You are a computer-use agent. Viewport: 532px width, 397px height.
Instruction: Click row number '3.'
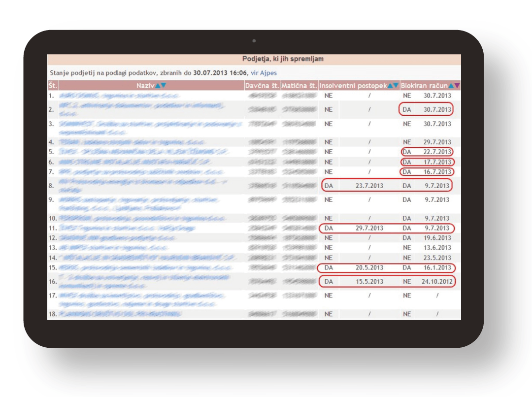click(51, 124)
